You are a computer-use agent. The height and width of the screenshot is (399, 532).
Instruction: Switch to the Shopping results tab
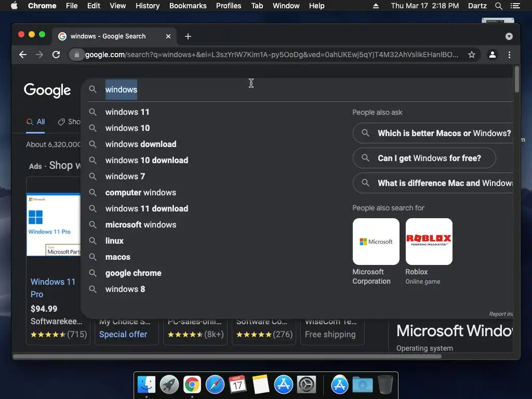coord(69,122)
